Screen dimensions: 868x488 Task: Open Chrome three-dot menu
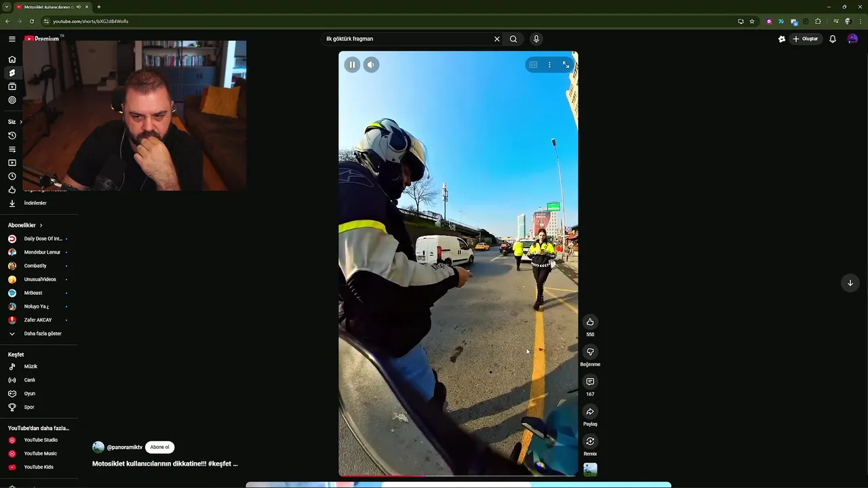pyautogui.click(x=861, y=21)
